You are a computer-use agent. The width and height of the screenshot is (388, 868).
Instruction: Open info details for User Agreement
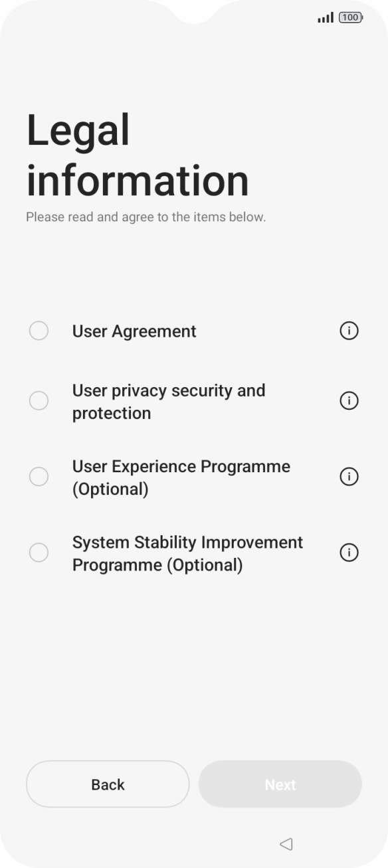click(x=349, y=331)
